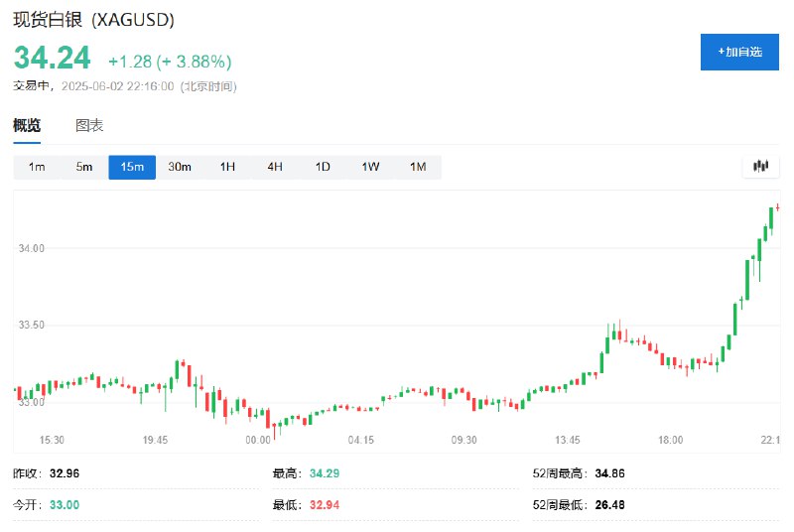Click the 最高 value 34.29
Screen dimensions: 794x532
pos(325,473)
